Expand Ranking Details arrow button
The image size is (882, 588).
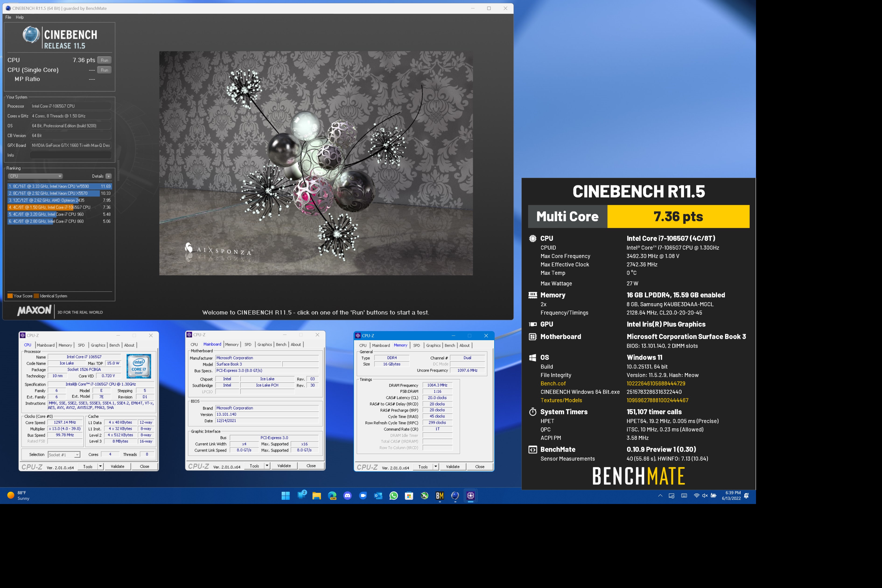pos(108,176)
